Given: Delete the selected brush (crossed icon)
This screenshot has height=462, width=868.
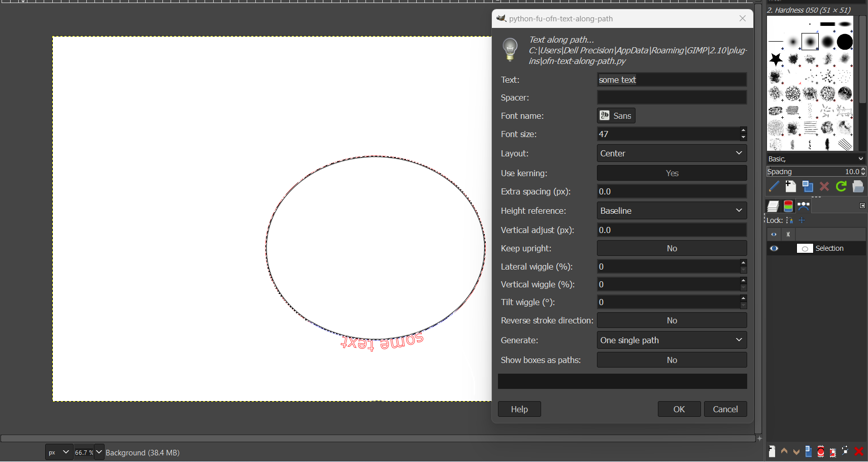Looking at the screenshot, I should click(x=824, y=187).
